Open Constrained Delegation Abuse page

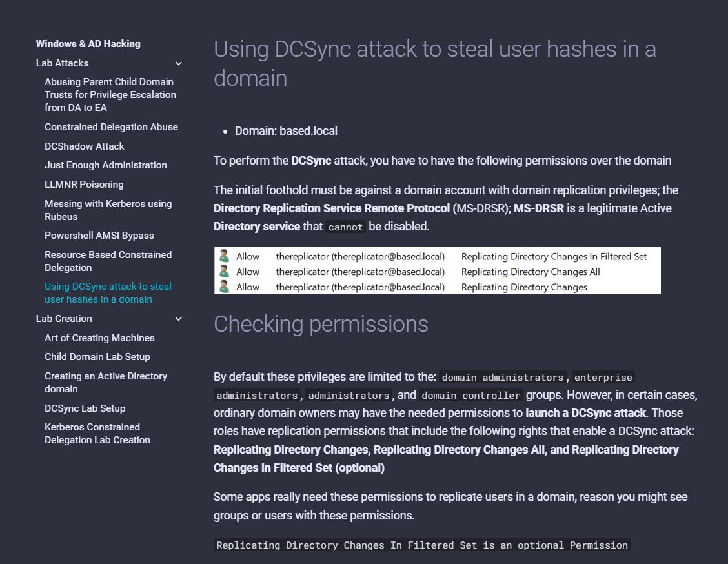112,127
